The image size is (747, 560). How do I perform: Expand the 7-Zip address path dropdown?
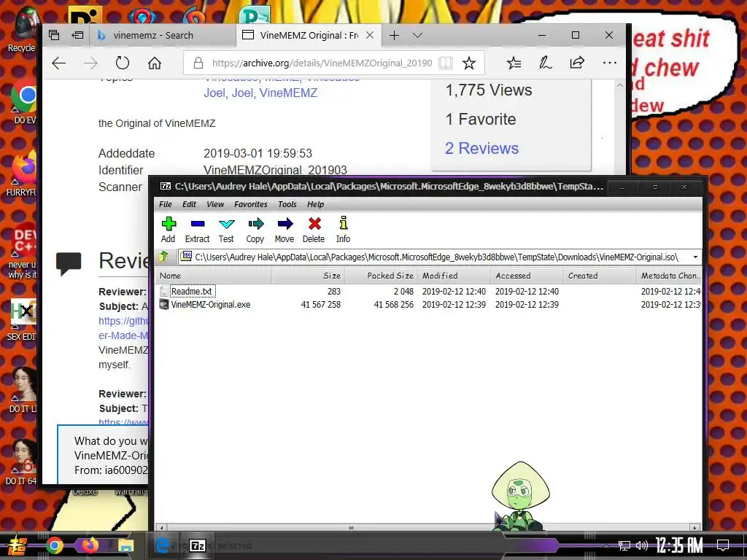(695, 257)
